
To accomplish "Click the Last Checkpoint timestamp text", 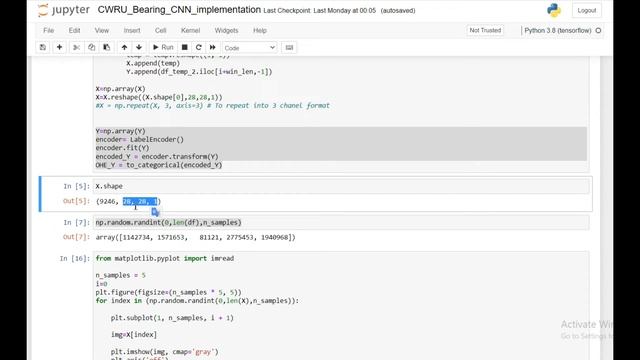I will 320,11.
